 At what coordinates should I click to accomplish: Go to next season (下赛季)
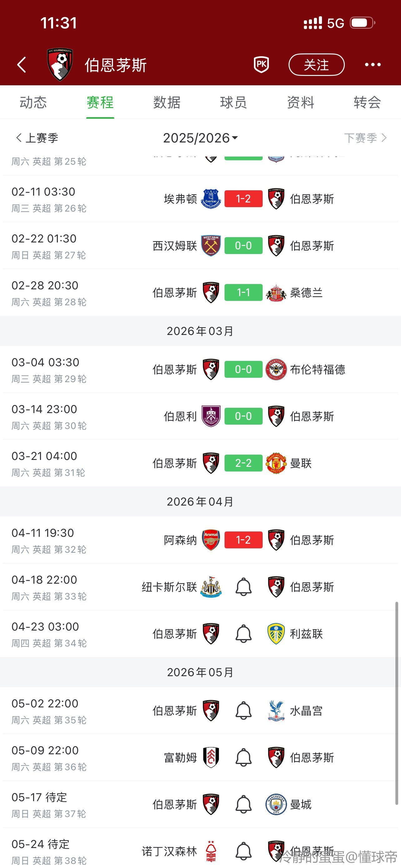pyautogui.click(x=365, y=138)
